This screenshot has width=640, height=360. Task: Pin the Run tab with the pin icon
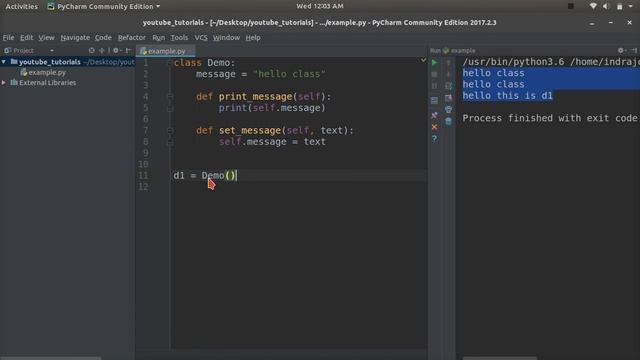(x=434, y=115)
